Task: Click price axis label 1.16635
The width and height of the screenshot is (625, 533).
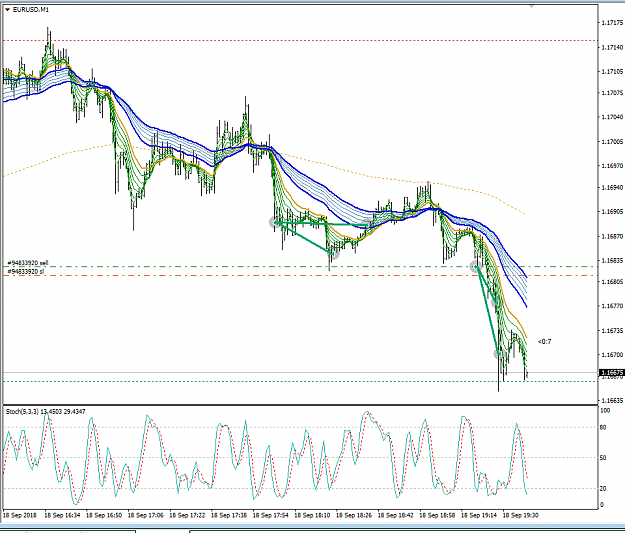Action: click(x=612, y=400)
